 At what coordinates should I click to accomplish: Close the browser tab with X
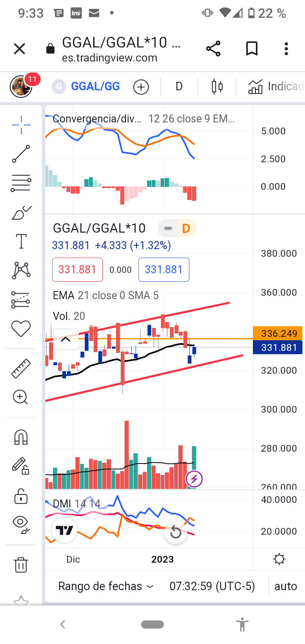pos(19,49)
